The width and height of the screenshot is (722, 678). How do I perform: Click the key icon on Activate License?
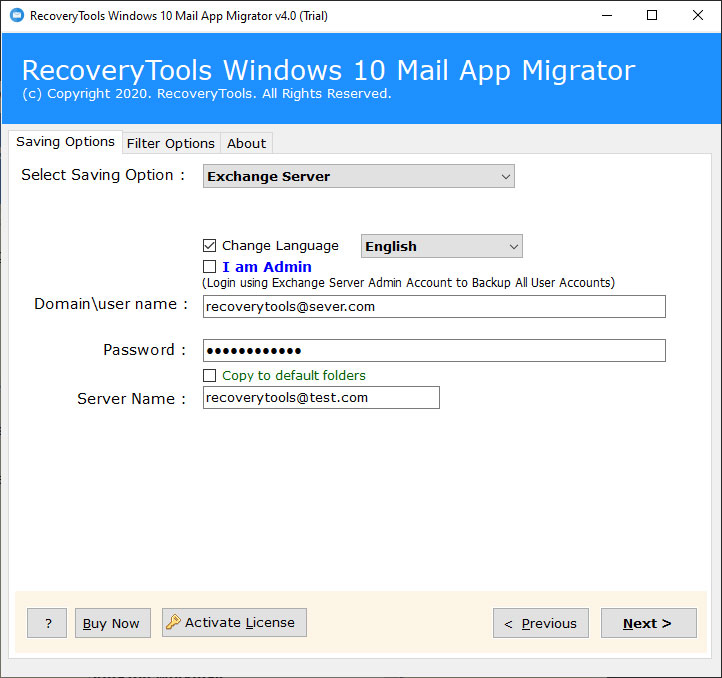(174, 622)
